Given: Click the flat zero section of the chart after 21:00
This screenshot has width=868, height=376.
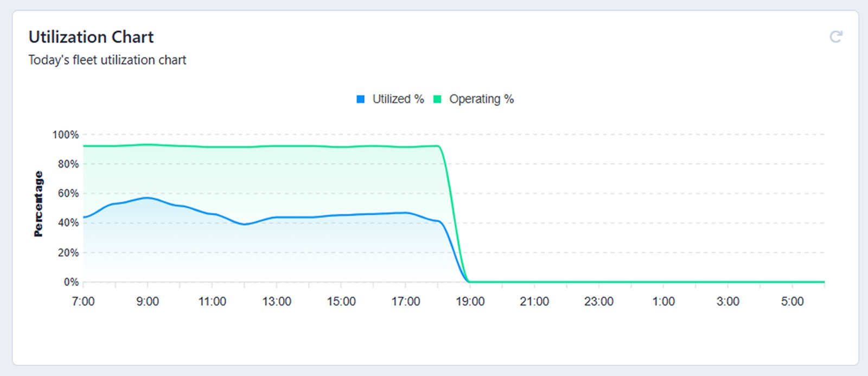Looking at the screenshot, I should pos(597,282).
